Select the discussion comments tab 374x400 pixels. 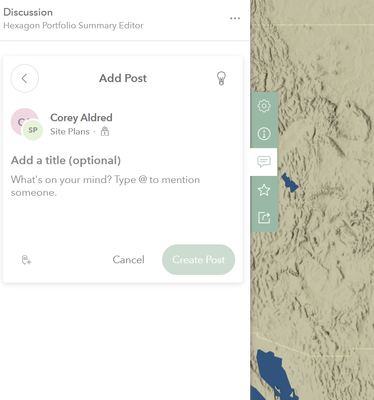pos(264,162)
